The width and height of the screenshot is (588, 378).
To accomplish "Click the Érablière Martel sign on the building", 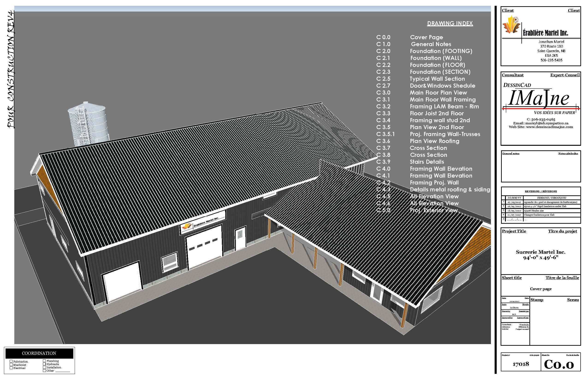I will click(x=203, y=222).
